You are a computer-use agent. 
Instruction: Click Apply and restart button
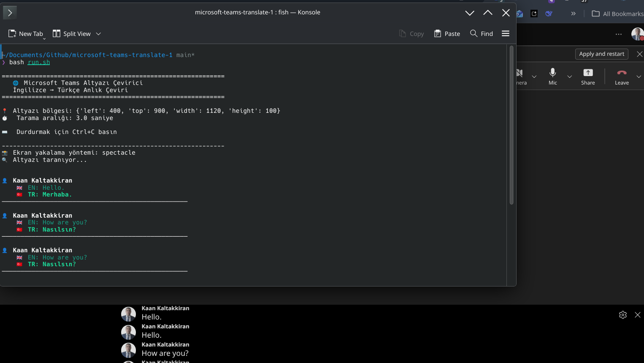pyautogui.click(x=601, y=54)
